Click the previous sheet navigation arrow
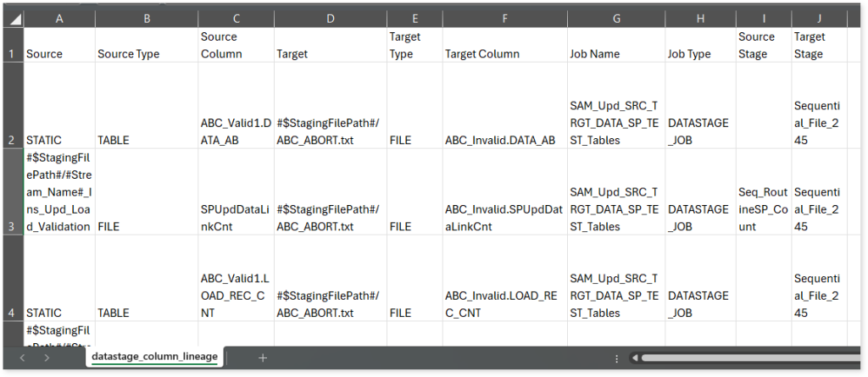The height and width of the screenshot is (377, 868). click(x=22, y=358)
